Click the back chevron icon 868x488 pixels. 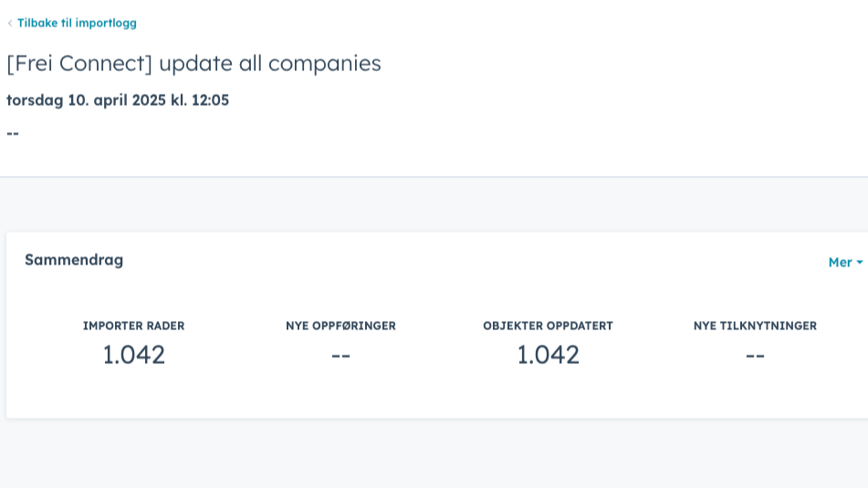point(10,24)
